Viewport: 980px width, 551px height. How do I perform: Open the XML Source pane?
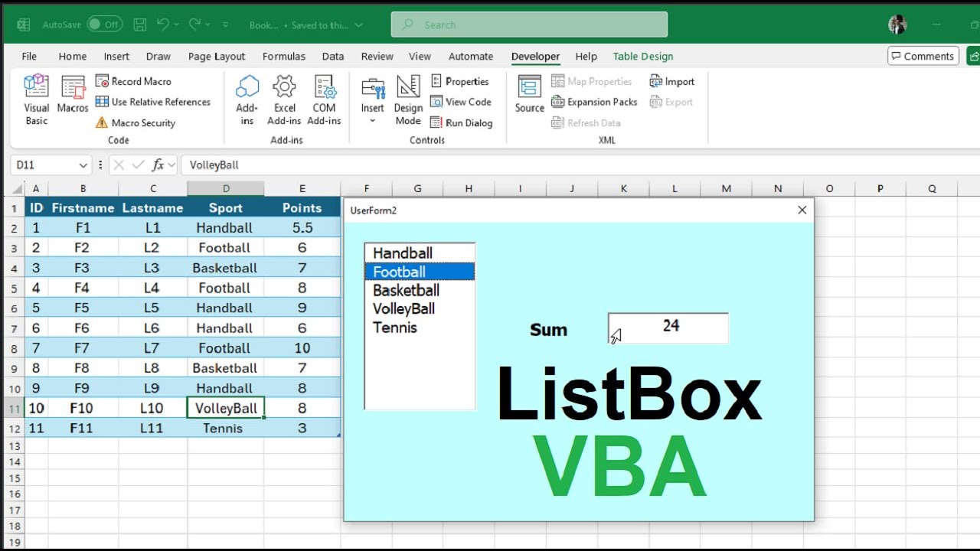point(529,96)
